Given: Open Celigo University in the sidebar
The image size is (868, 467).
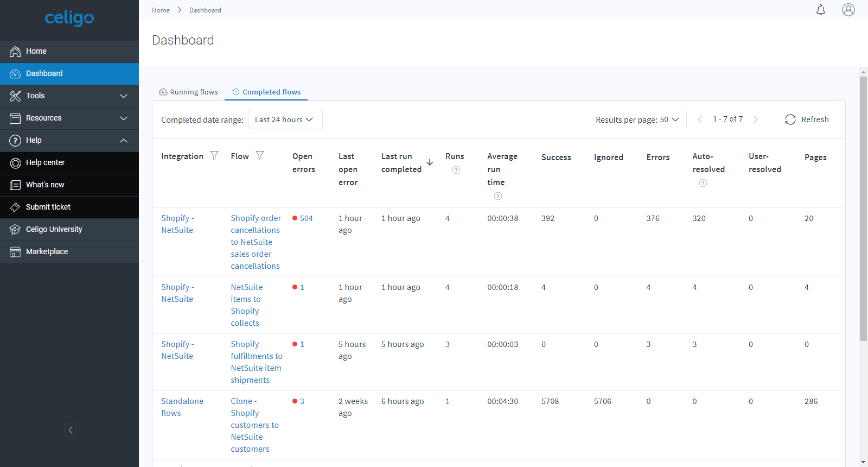Looking at the screenshot, I should [69, 230].
